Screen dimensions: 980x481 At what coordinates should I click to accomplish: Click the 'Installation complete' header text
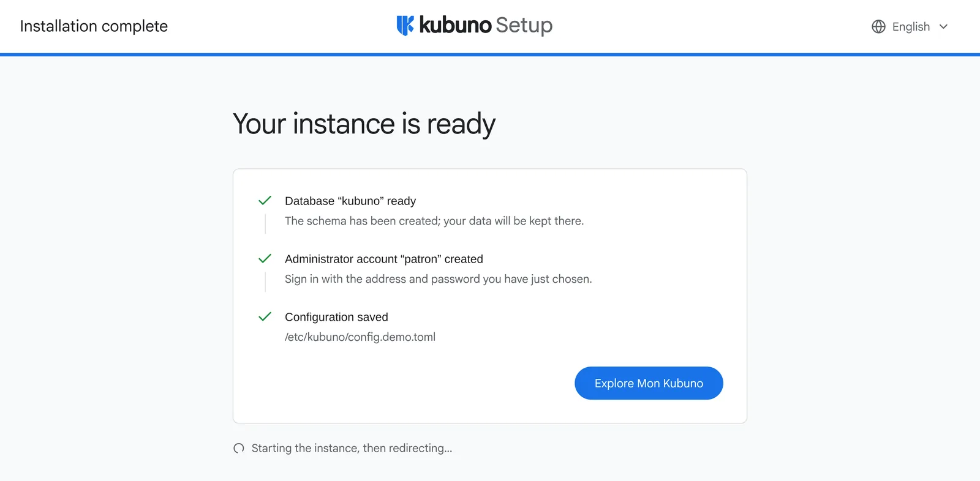click(x=94, y=26)
